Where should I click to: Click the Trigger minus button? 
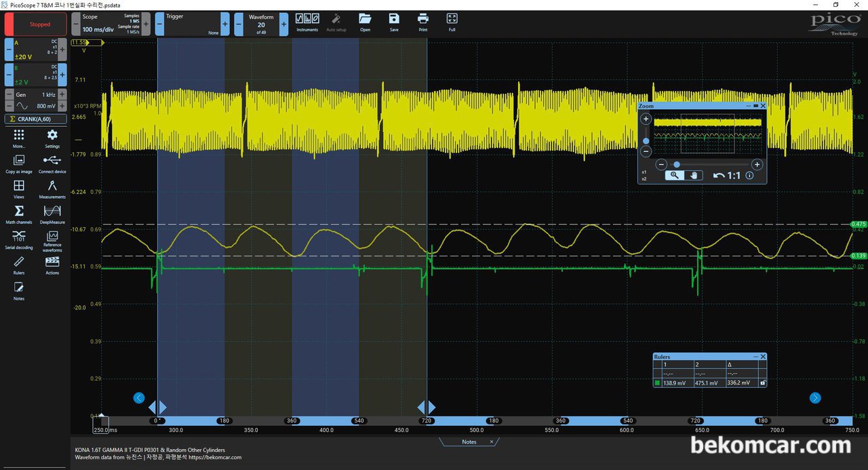tap(159, 24)
